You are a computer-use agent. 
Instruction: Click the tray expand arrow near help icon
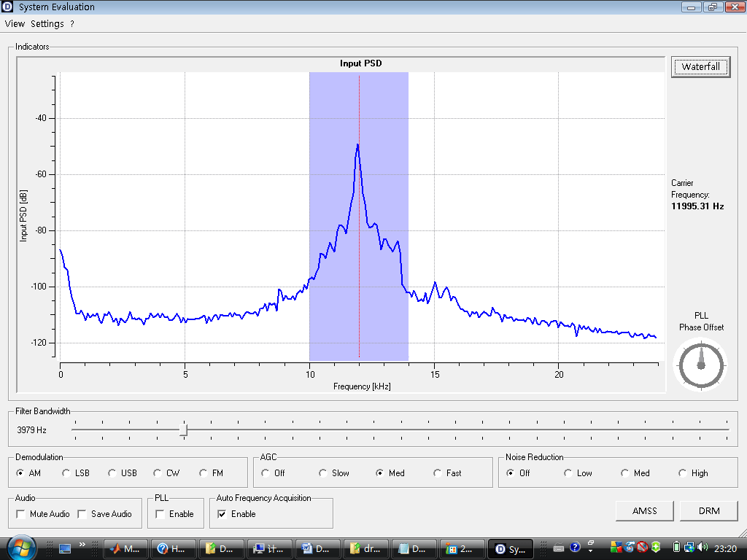coord(590,551)
